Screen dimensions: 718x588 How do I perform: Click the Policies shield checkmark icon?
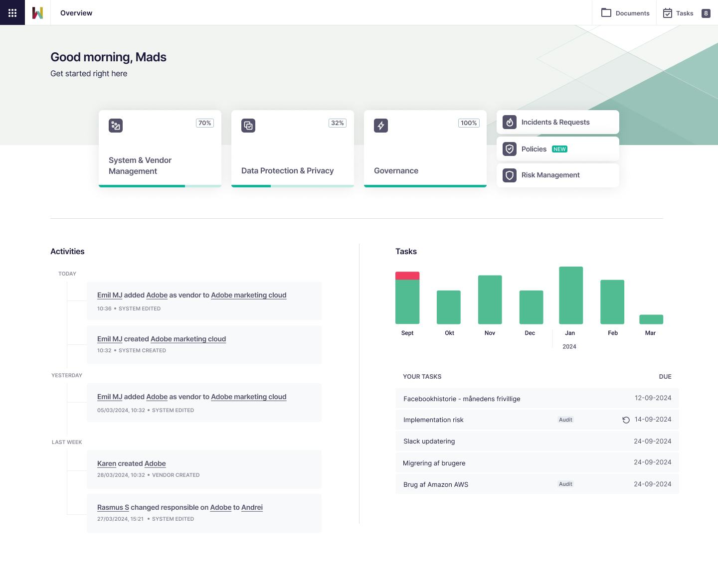509,148
